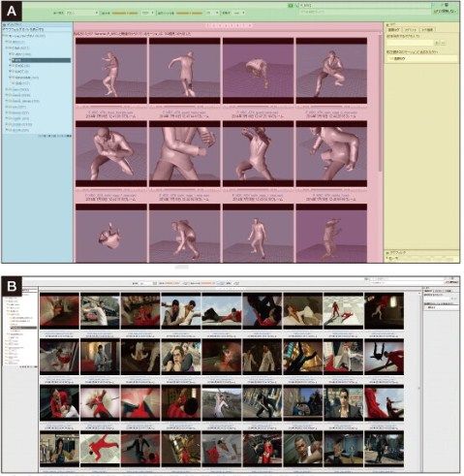This screenshot has width=464, height=476.
Task: Click the vertical scrollbar of window A's thumbnail grid
Action: coord(381,104)
